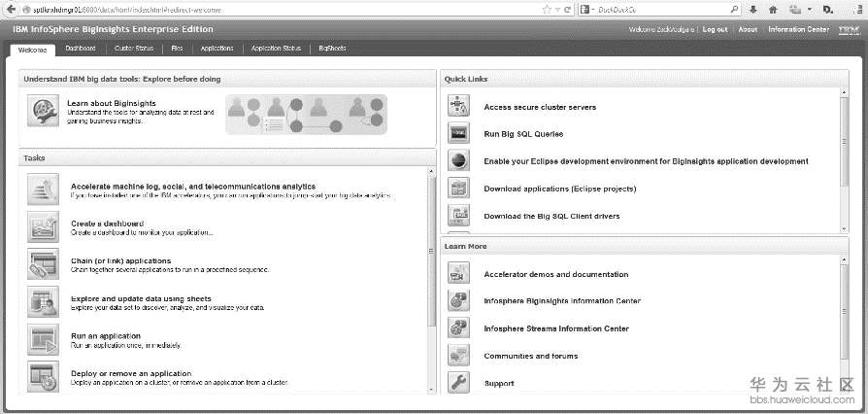868x414 pixels.
Task: Open the Cluster Status tab
Action: pos(134,49)
